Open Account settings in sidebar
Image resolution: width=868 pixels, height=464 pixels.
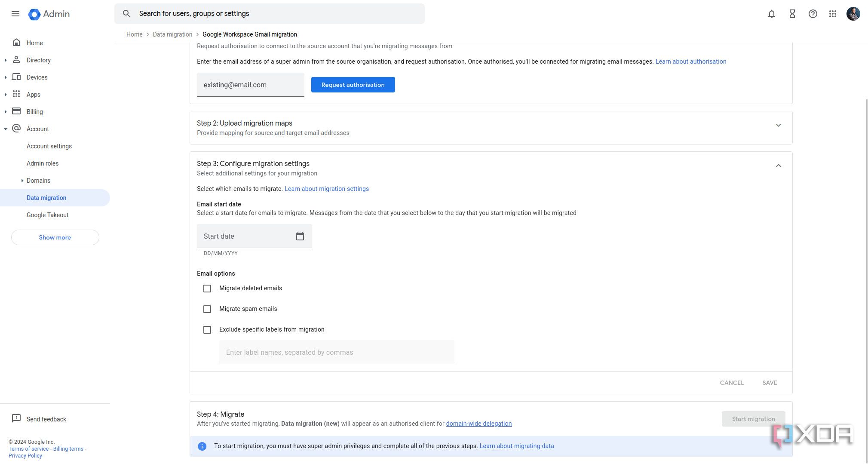49,146
